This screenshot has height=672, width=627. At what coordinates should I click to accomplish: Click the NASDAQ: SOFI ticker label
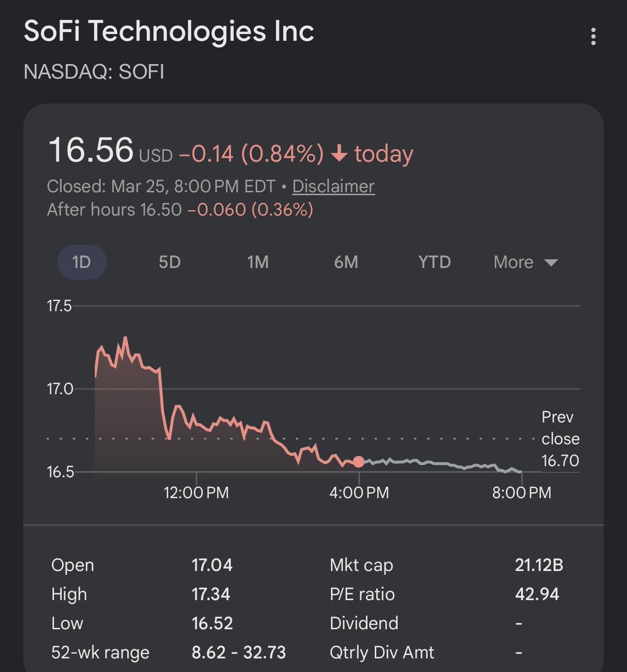tap(94, 72)
